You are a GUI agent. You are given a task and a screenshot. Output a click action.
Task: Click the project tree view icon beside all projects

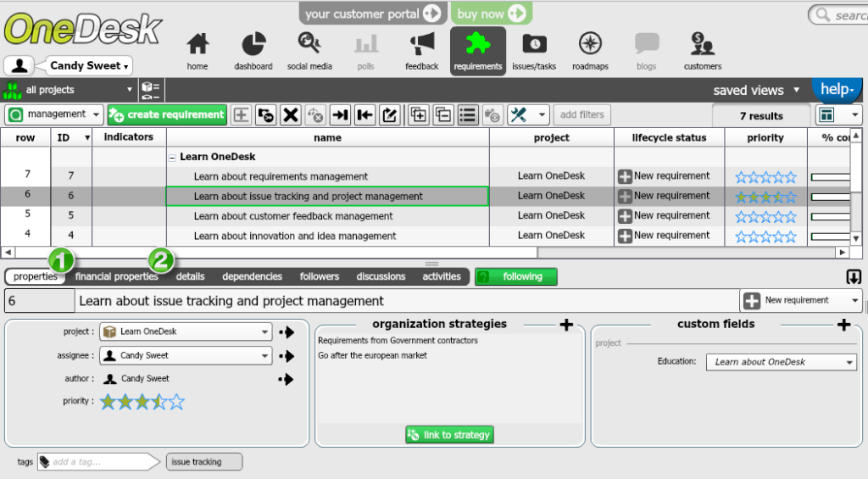[151, 90]
